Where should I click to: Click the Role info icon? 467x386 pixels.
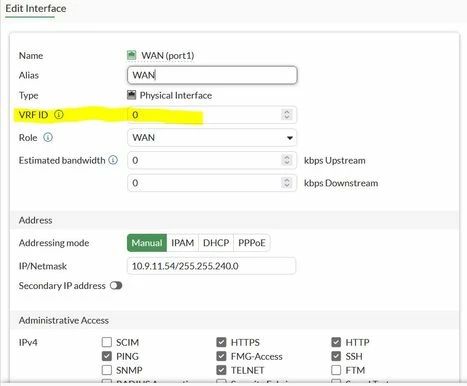click(48, 137)
